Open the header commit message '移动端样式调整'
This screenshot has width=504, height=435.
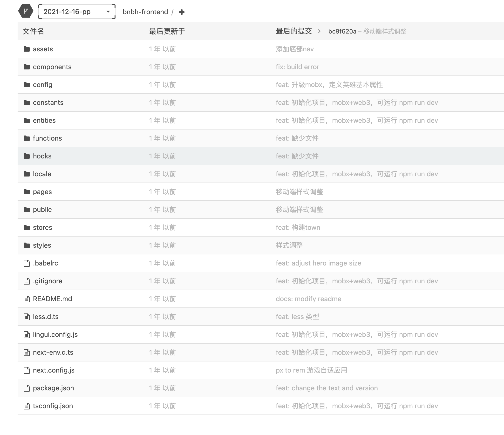[x=385, y=31]
